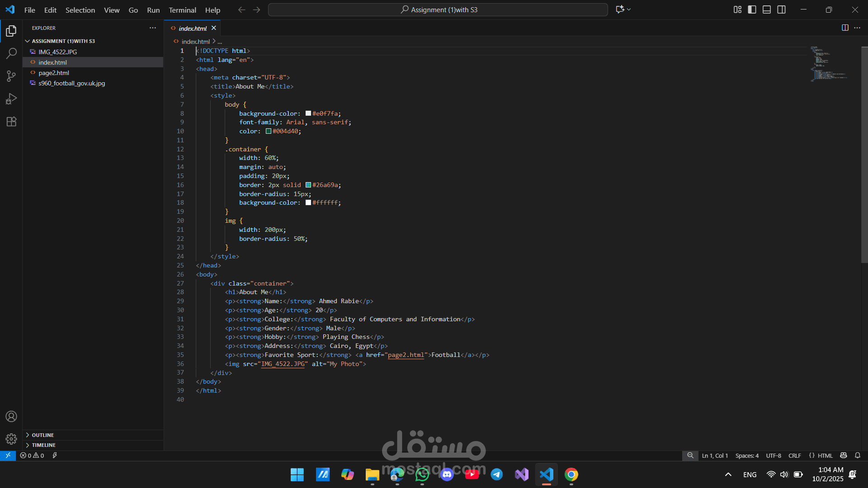Viewport: 868px width, 488px height.
Task: Open page2.html in the explorer
Action: pyautogui.click(x=93, y=73)
